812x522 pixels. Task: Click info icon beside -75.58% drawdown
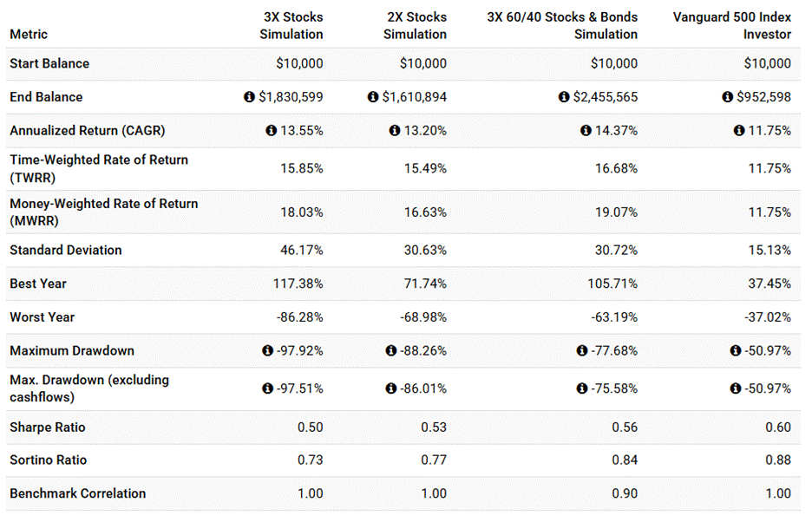click(581, 388)
